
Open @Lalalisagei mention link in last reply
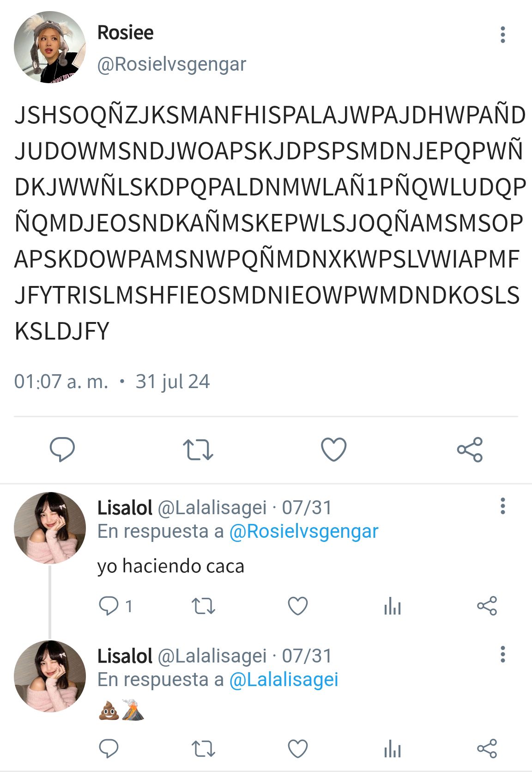click(284, 680)
